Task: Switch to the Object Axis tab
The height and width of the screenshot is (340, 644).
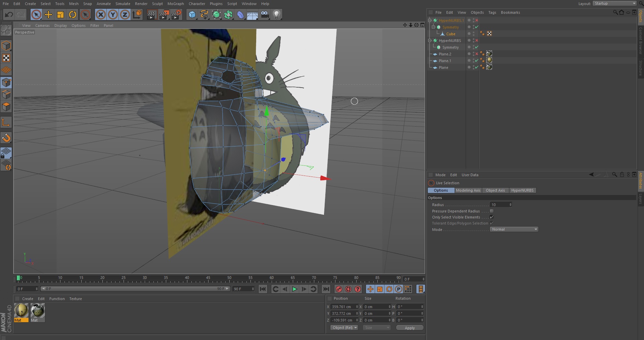Action: click(x=495, y=190)
